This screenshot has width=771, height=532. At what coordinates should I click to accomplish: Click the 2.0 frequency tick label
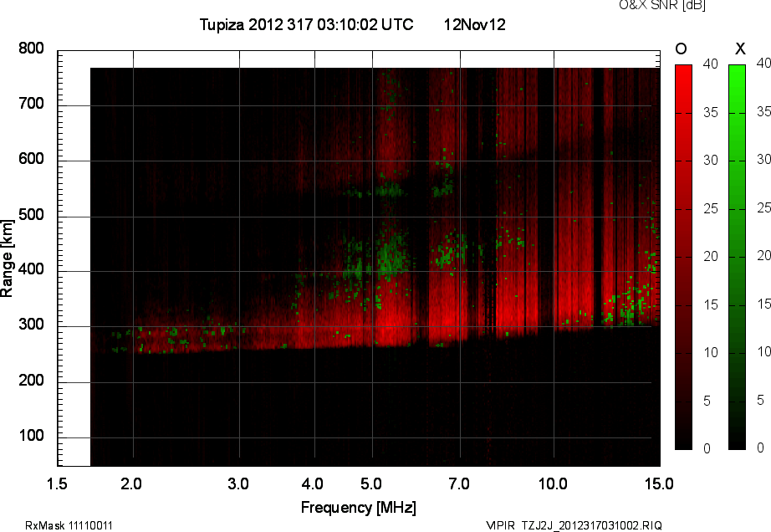pos(132,483)
